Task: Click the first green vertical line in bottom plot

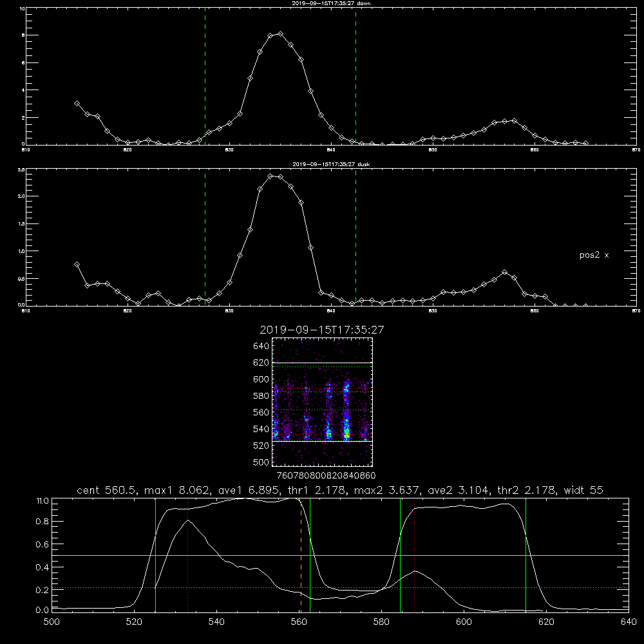Action: click(155, 554)
